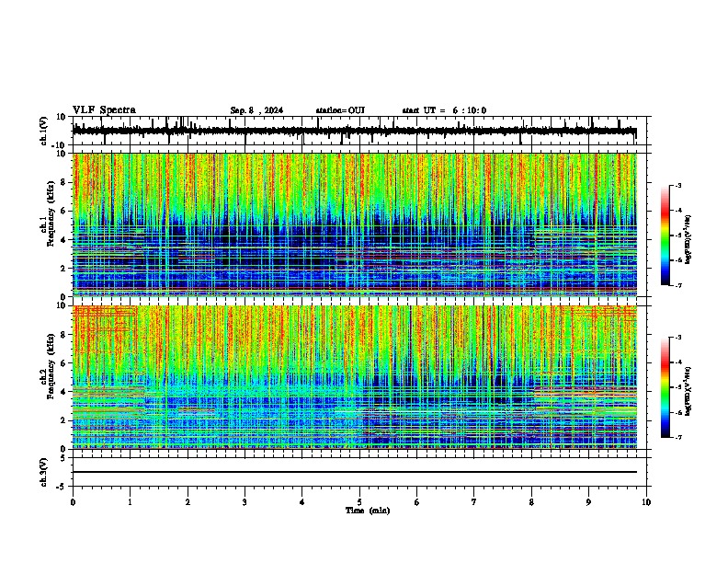Click the ch.1 voltage waveform trace

pos(355,131)
